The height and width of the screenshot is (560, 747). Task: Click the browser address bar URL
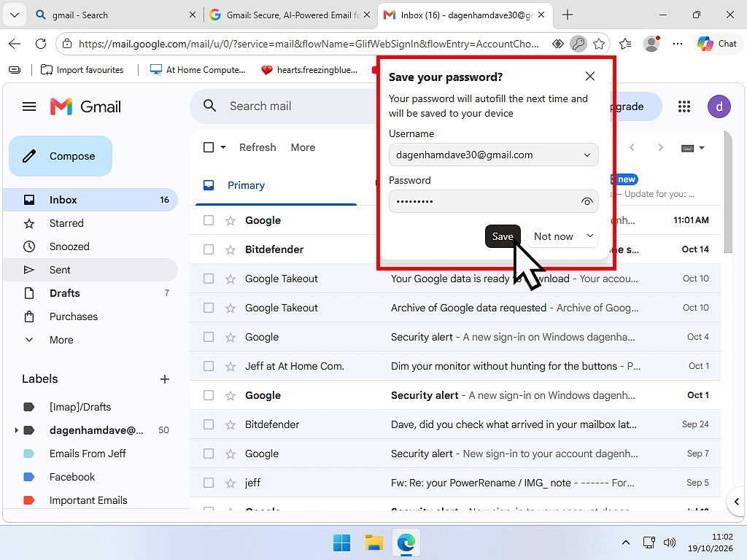tap(309, 44)
